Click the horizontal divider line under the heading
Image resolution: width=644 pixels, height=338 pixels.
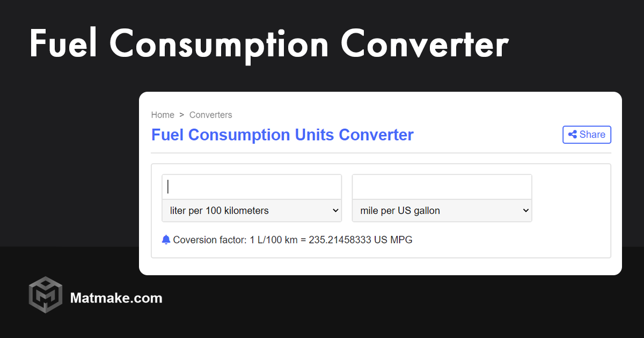[381, 153]
